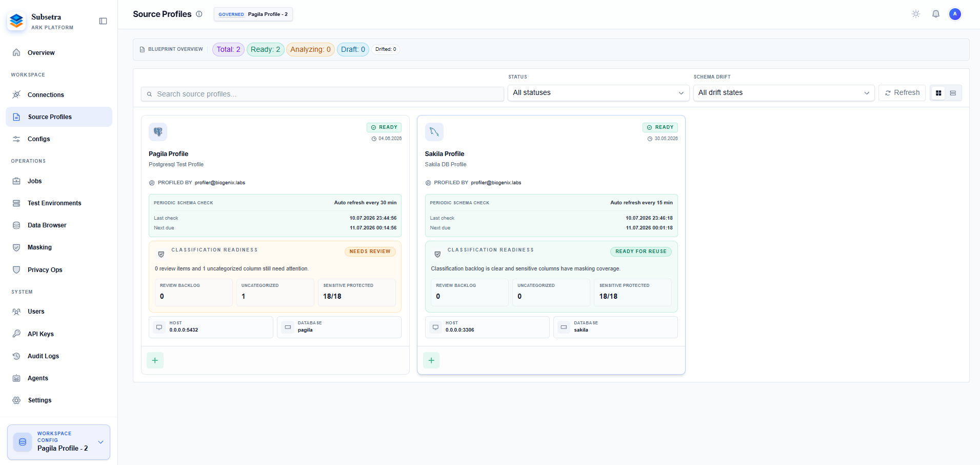This screenshot has height=465, width=980.
Task: Open the All drift states dropdown
Action: pyautogui.click(x=784, y=93)
